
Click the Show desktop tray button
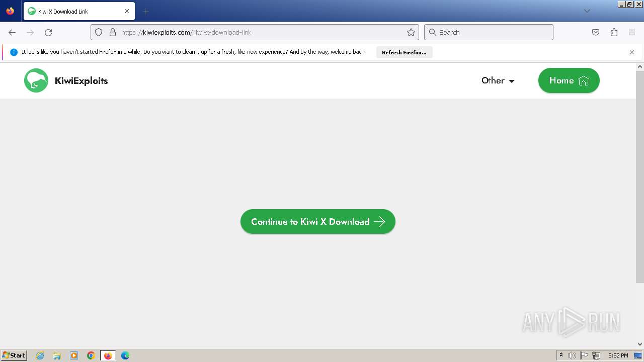(x=638, y=355)
